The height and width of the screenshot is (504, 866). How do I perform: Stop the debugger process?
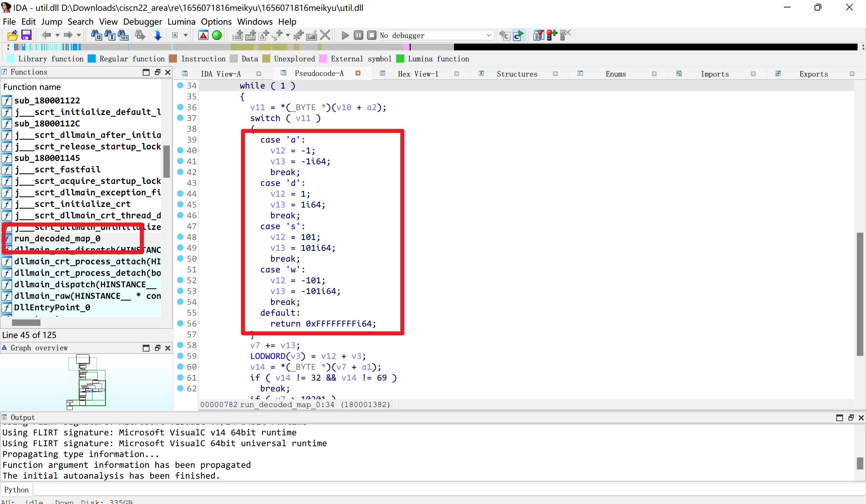click(371, 35)
